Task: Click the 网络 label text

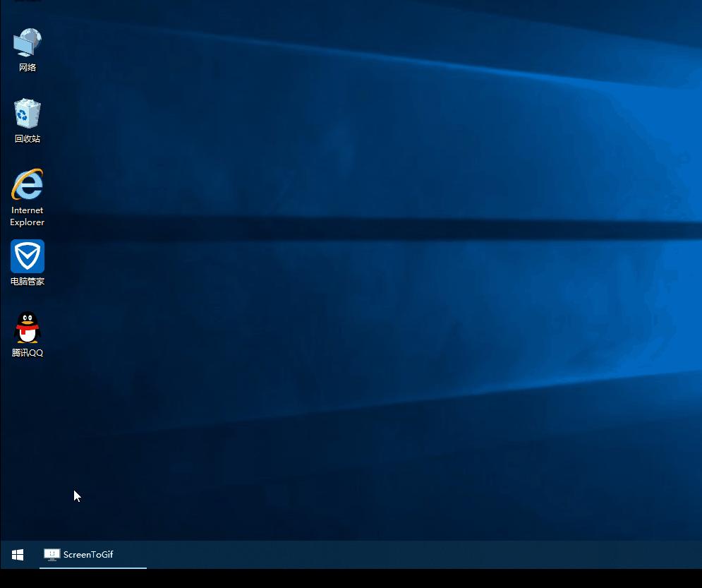Action: [x=28, y=67]
